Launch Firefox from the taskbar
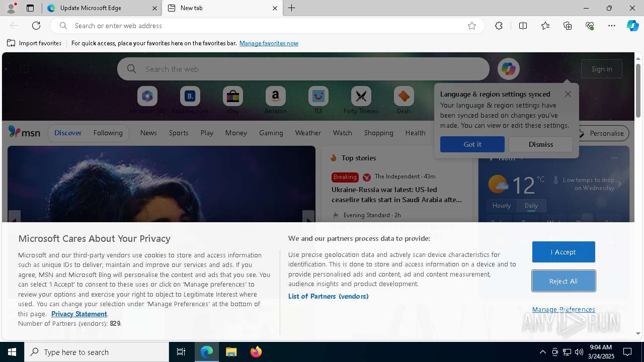Image resolution: width=644 pixels, height=362 pixels. coord(256,352)
